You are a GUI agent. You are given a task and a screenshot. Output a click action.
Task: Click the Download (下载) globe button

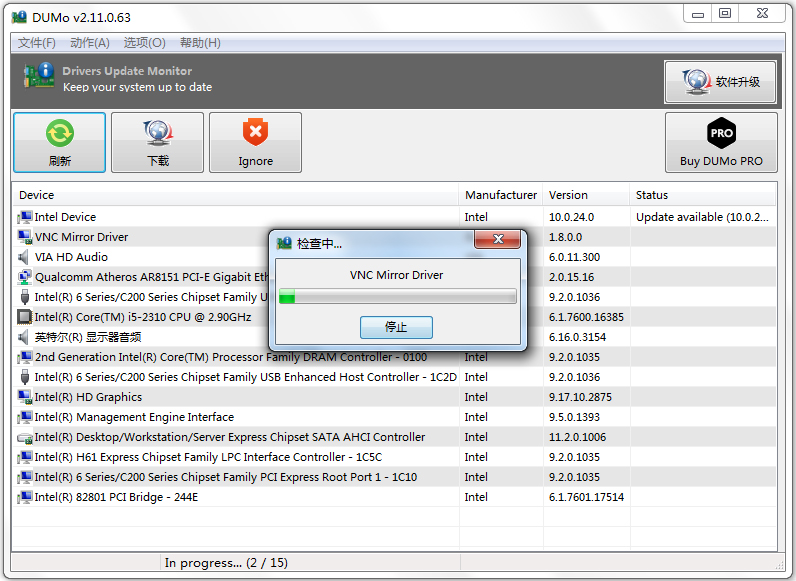(x=157, y=143)
